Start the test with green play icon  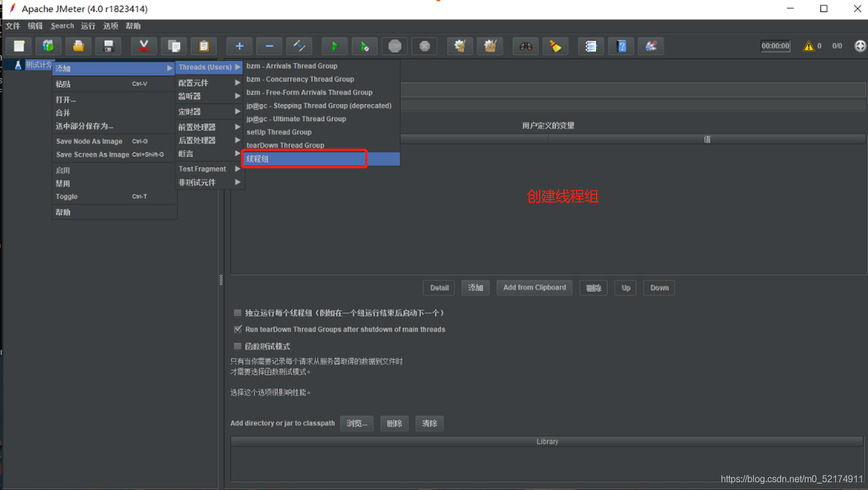tap(335, 46)
